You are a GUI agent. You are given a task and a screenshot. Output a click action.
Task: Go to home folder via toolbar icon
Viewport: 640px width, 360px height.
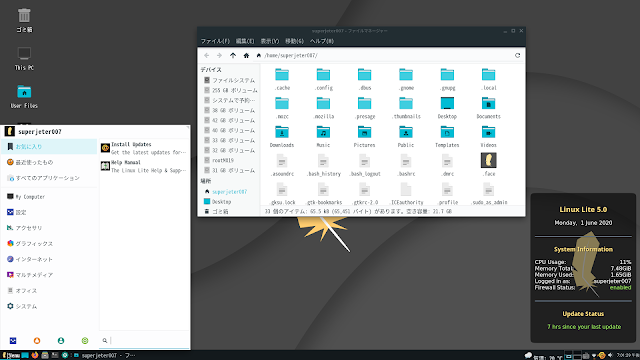click(x=246, y=56)
